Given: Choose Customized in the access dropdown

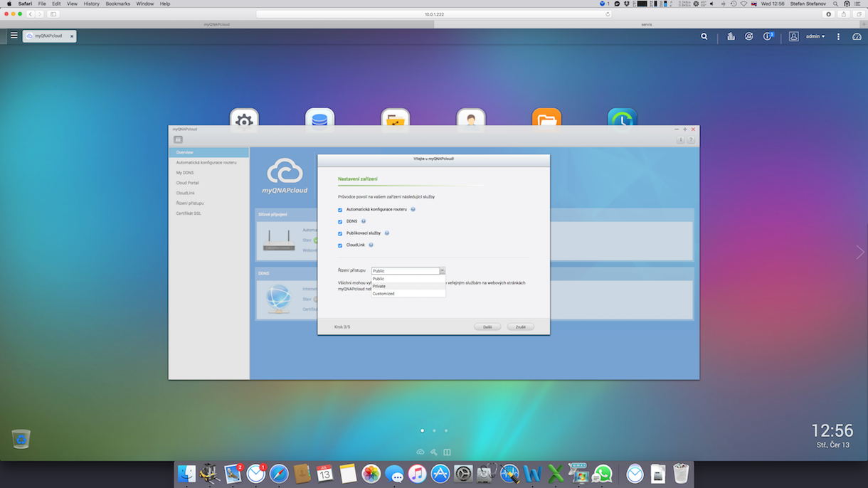Looking at the screenshot, I should [x=383, y=294].
